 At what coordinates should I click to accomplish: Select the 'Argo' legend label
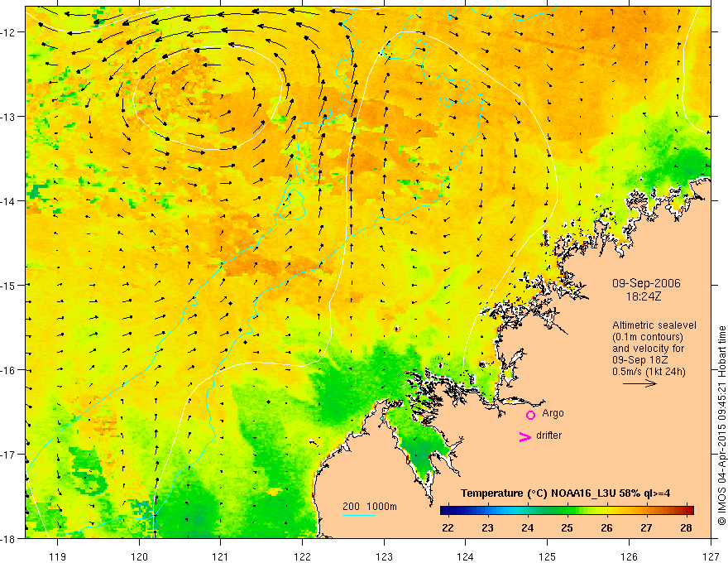coord(553,413)
